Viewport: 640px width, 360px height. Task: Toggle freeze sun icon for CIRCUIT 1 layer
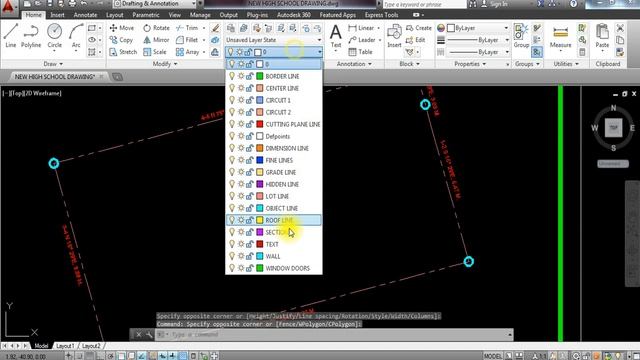pyautogui.click(x=241, y=100)
